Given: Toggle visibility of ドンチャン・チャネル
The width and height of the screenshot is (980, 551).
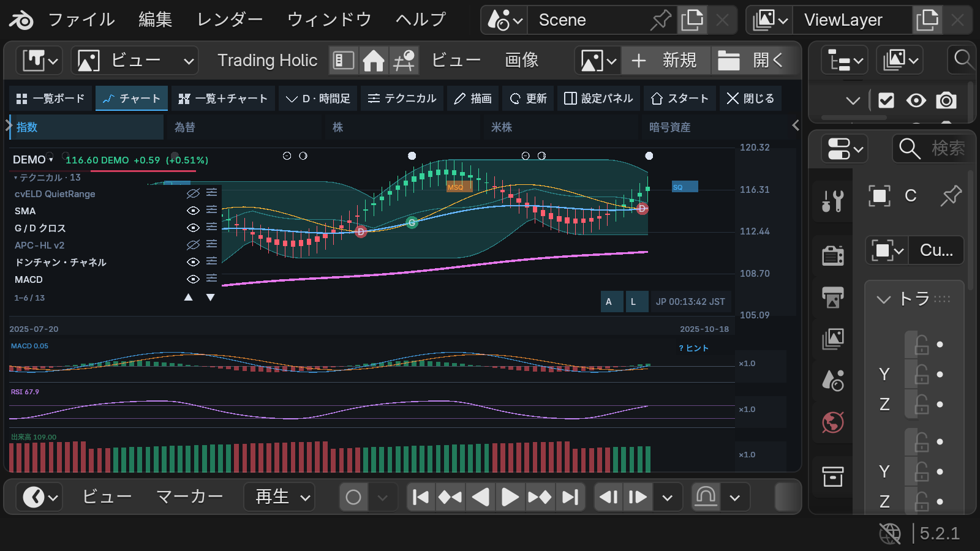Looking at the screenshot, I should pos(193,262).
